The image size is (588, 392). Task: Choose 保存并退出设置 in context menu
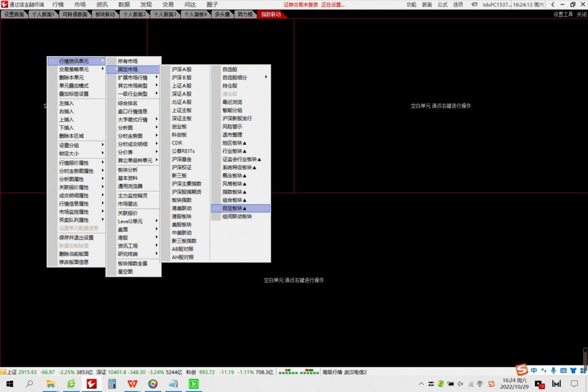point(76,237)
